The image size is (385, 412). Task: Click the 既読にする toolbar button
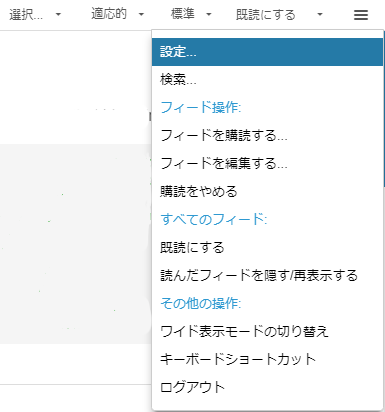266,15
